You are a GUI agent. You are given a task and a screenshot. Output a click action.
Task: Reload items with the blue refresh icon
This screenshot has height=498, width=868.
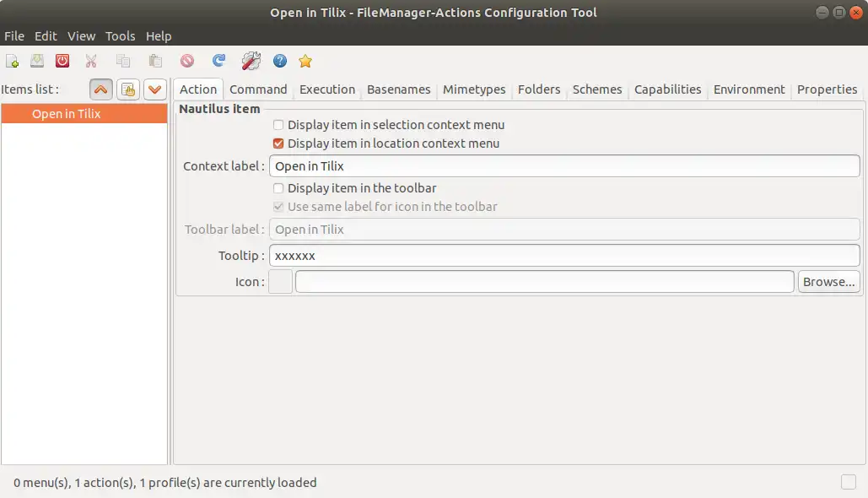219,61
